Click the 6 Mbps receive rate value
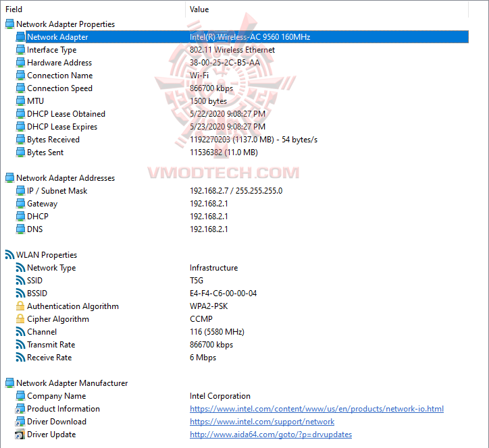 (x=203, y=358)
